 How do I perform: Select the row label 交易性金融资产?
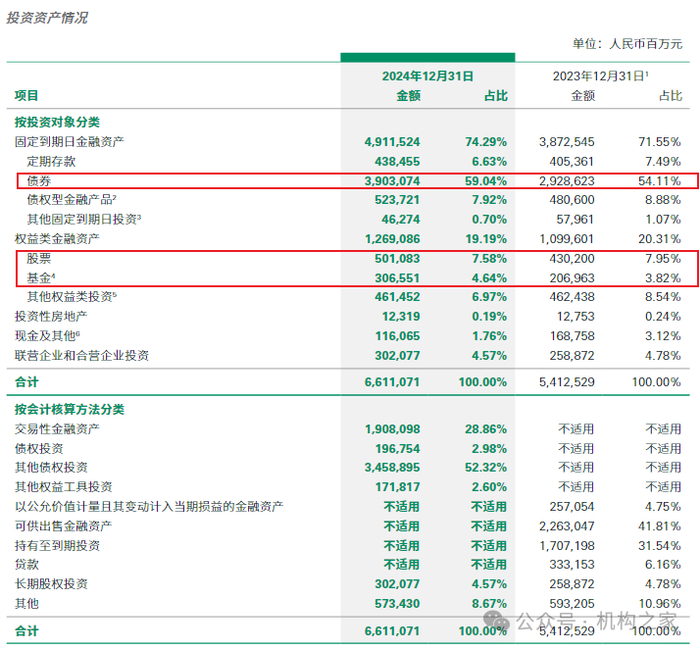tap(57, 429)
